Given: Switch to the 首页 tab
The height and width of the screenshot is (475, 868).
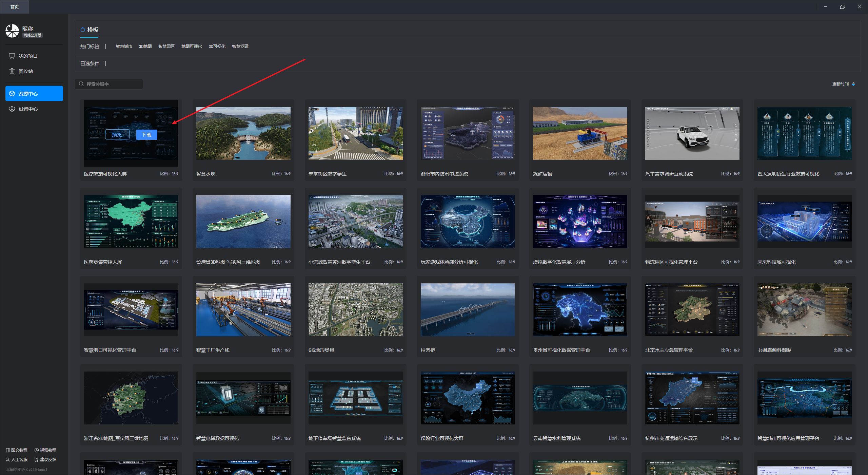Looking at the screenshot, I should pos(15,7).
